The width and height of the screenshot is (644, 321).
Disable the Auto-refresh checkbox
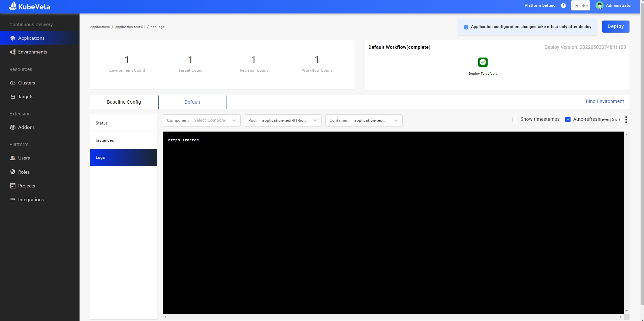(568, 119)
